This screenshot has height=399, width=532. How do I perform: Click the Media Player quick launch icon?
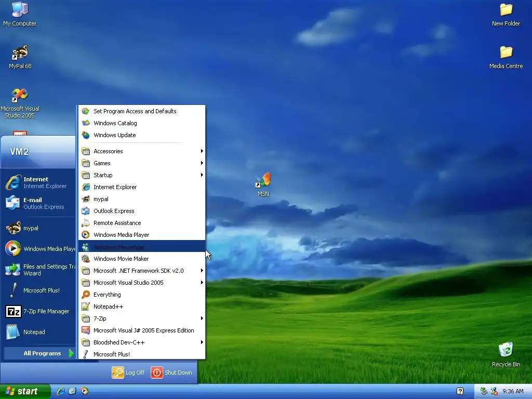tap(85, 391)
